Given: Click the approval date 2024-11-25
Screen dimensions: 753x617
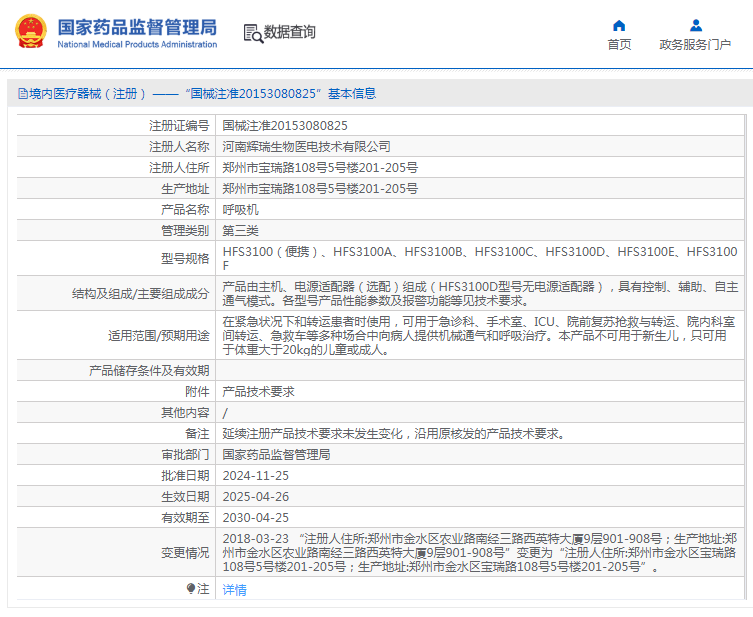Looking at the screenshot, I should point(255,476).
